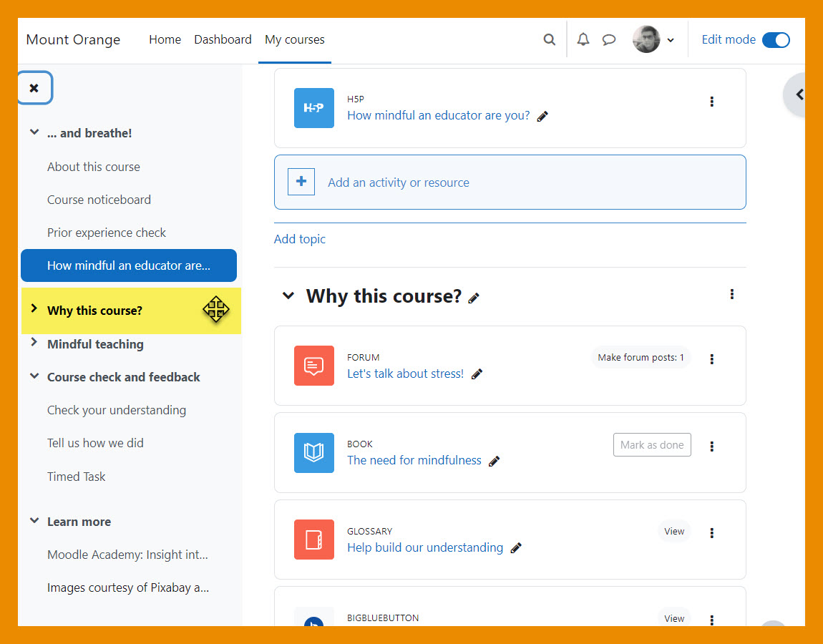
Task: Mark 'The need for mindfulness' as done
Action: (x=651, y=445)
